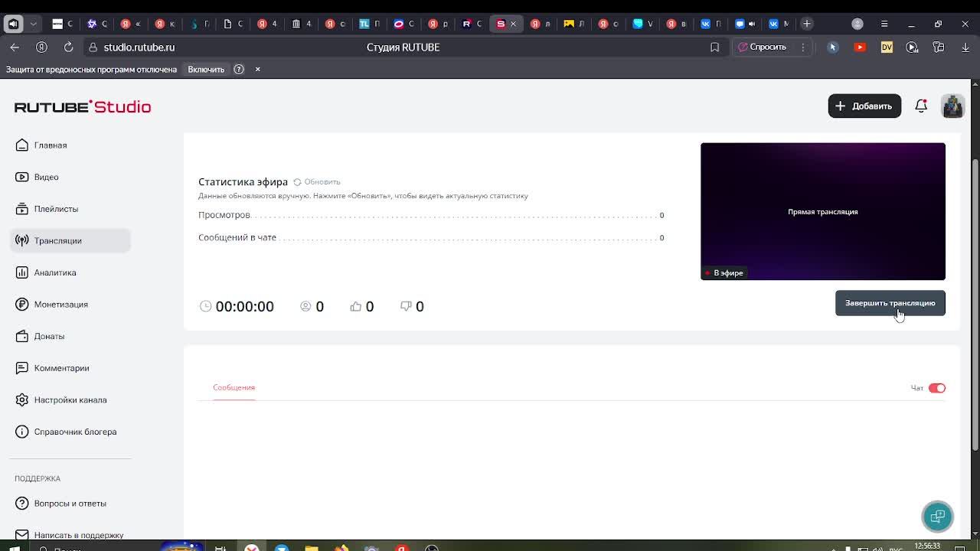Go to Плейлисты in sidebar
The width and height of the screenshot is (980, 551).
coord(56,209)
